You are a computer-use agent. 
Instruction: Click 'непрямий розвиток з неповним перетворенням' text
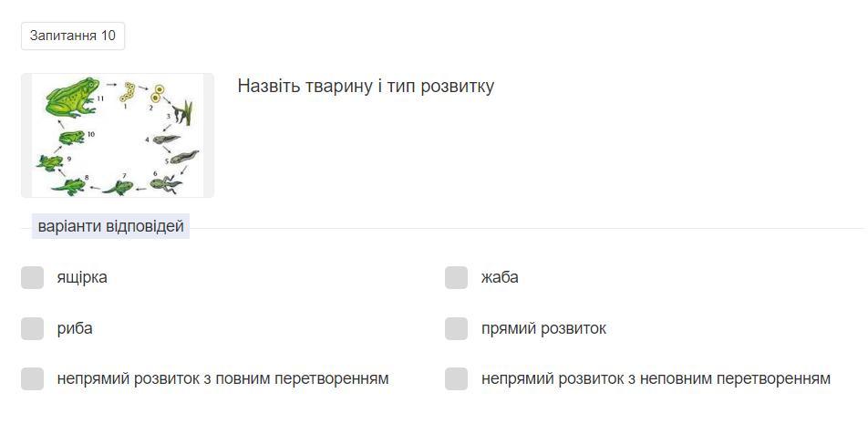point(656,378)
